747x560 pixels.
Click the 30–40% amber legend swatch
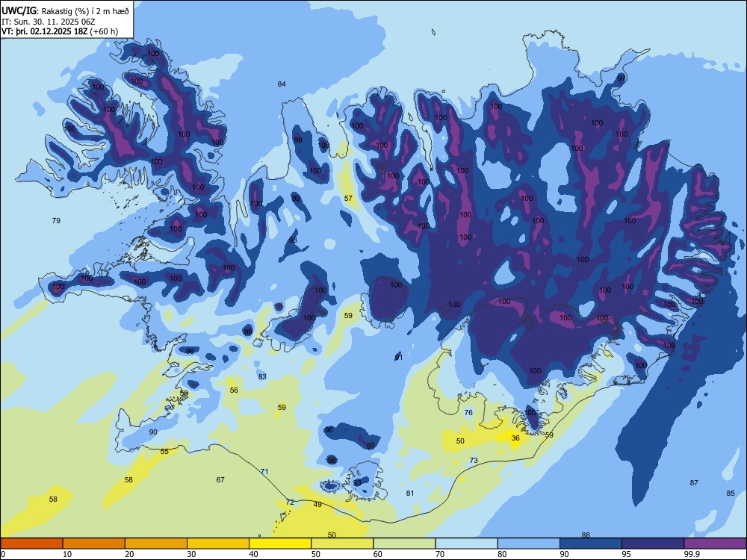218,544
